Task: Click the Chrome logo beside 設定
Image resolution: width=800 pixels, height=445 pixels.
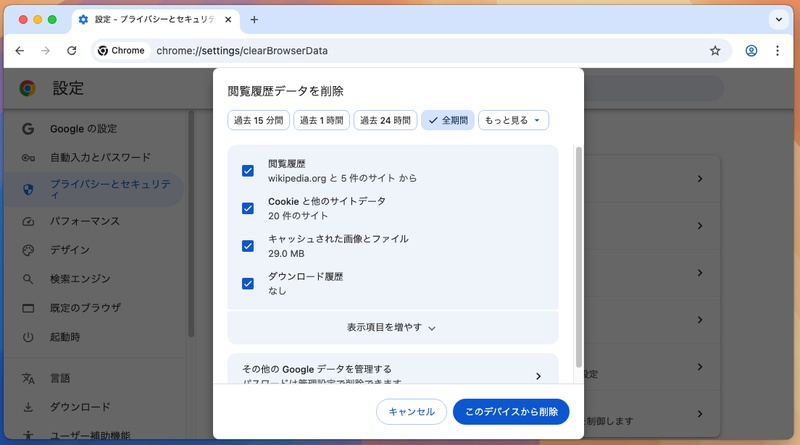Action: pos(28,88)
